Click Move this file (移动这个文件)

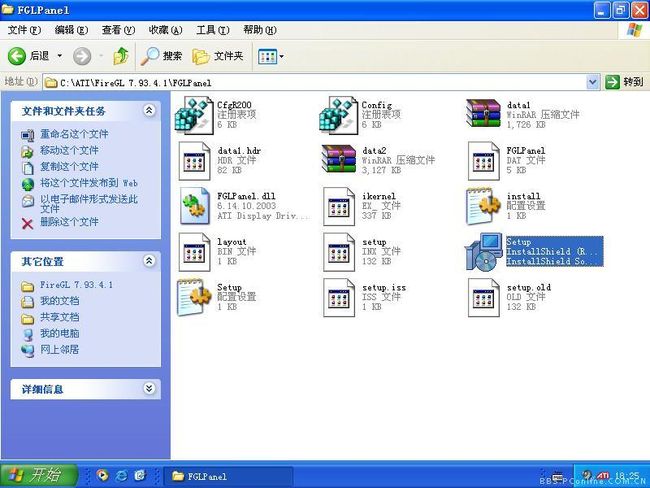[x=69, y=151]
